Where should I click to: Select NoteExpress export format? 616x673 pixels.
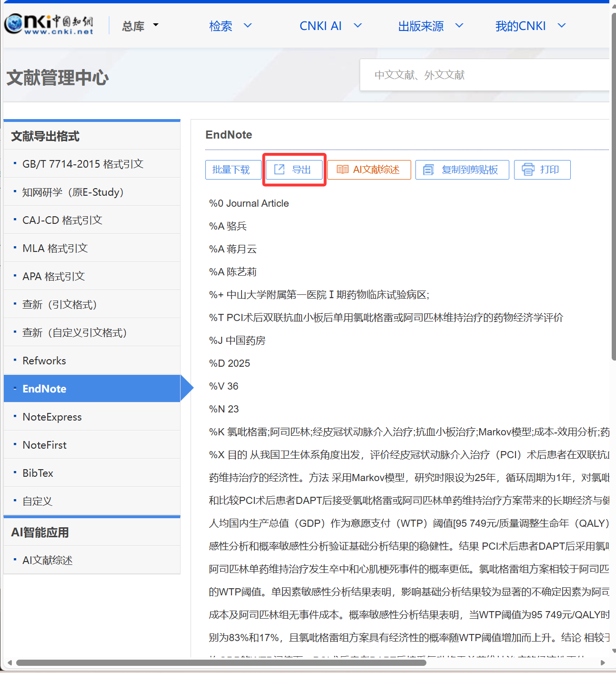(92, 417)
